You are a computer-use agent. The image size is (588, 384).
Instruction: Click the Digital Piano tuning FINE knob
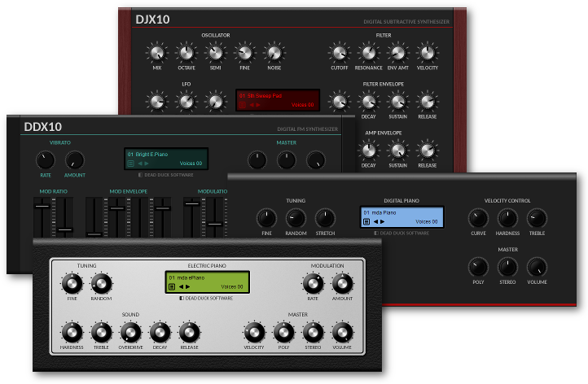point(266,218)
